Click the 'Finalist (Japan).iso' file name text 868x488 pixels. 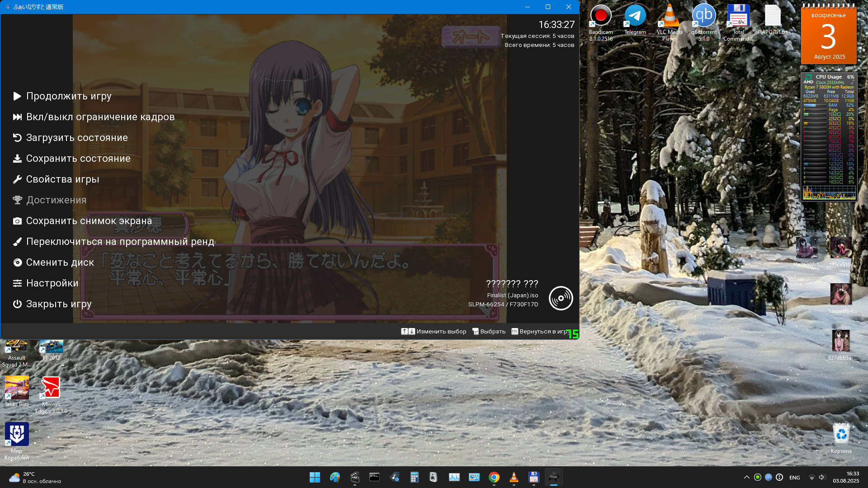coord(513,296)
